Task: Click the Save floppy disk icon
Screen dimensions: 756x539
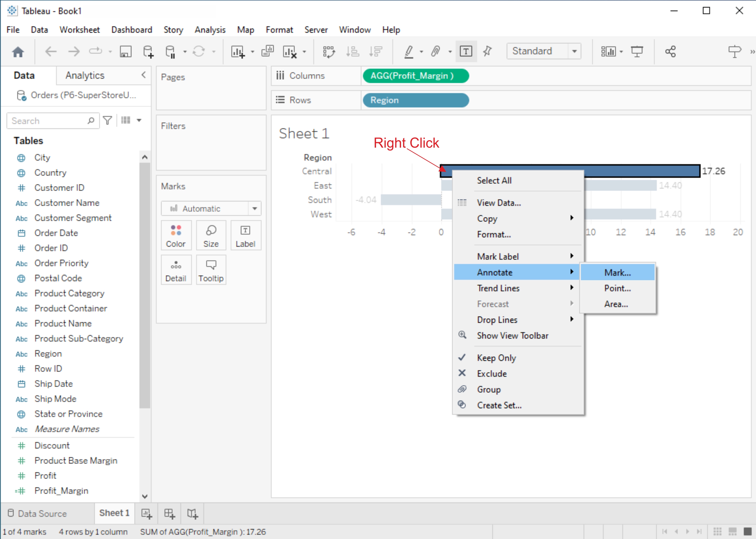Action: (126, 51)
